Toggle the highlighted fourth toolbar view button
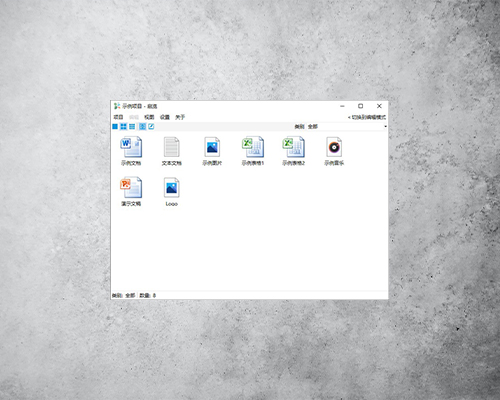The image size is (500, 400). [x=142, y=127]
